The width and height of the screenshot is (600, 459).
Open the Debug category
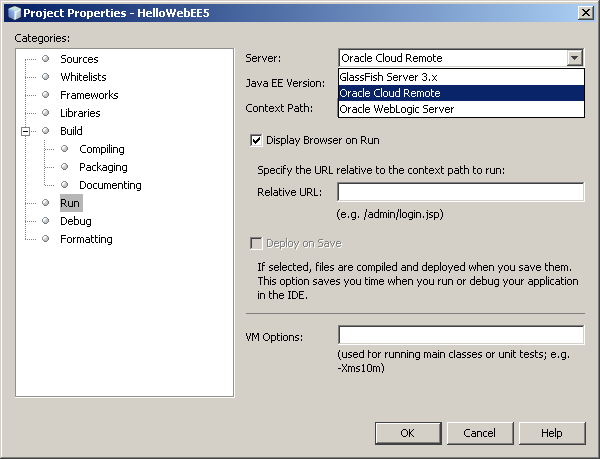pyautogui.click(x=75, y=221)
